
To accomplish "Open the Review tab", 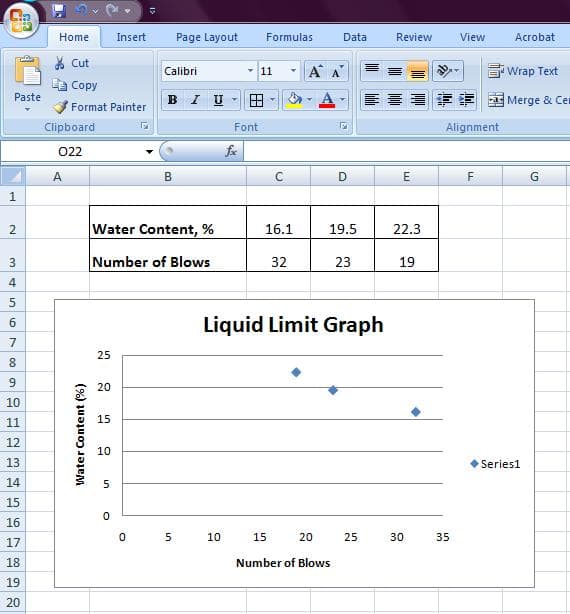I will click(x=414, y=37).
